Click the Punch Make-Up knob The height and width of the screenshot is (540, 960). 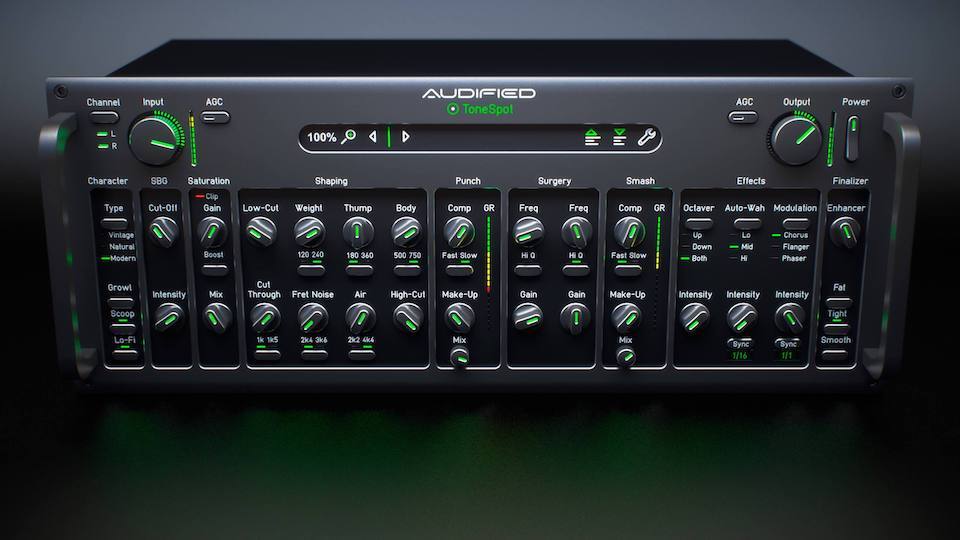459,318
